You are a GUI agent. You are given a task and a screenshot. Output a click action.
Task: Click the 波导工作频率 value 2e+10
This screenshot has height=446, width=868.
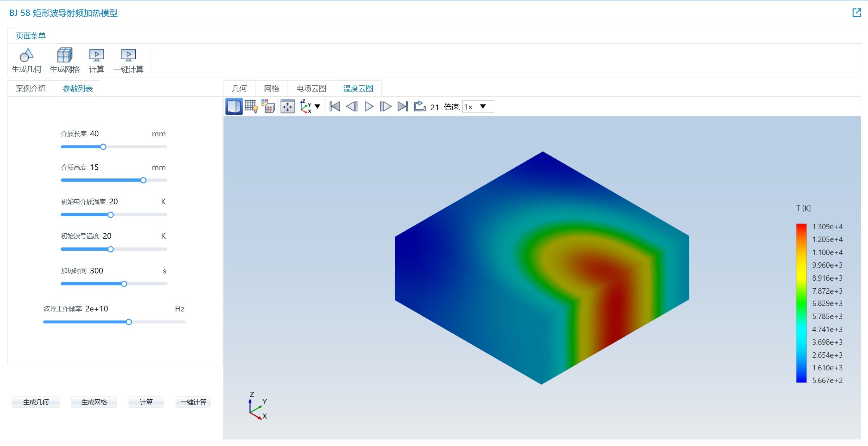pyautogui.click(x=97, y=309)
